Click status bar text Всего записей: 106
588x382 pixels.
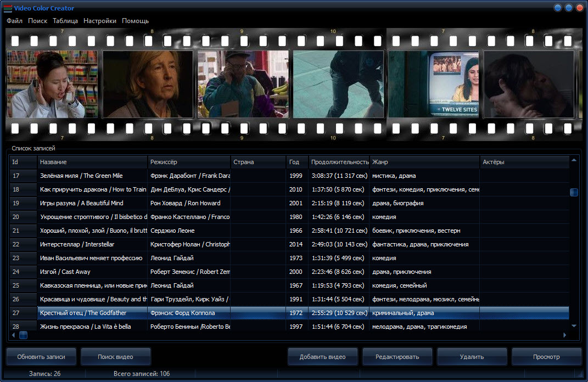142,374
